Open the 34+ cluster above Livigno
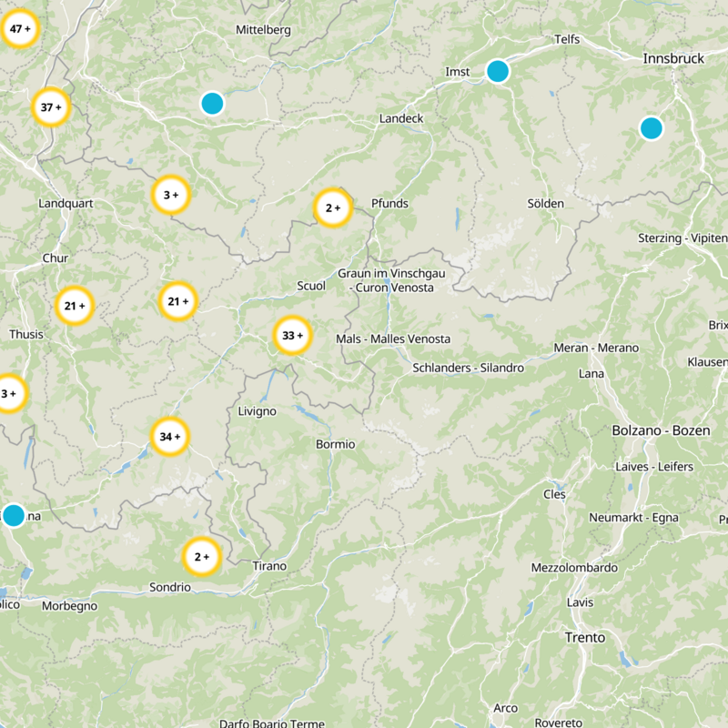Viewport: 728px width, 728px height. 168,438
